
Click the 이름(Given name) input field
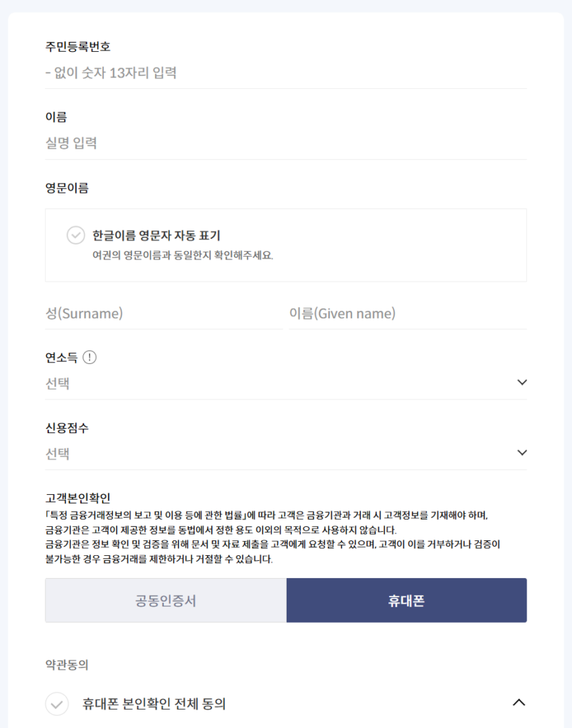407,314
